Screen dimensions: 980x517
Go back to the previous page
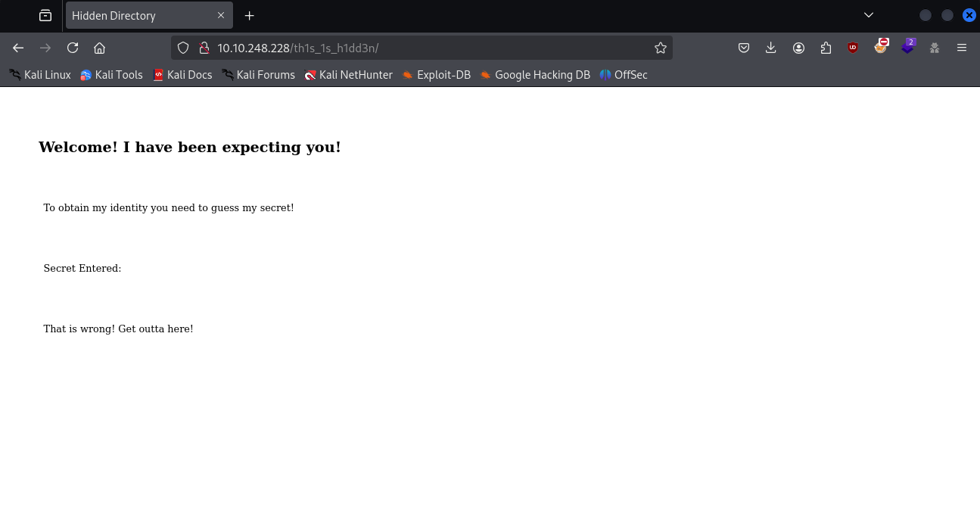click(x=18, y=48)
